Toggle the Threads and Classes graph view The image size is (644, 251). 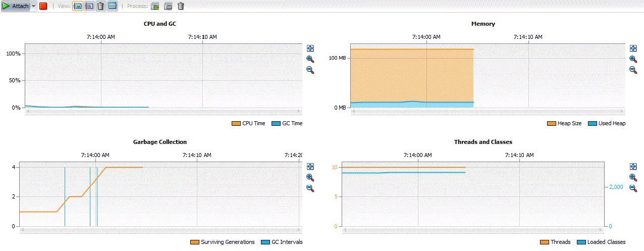coord(112,6)
